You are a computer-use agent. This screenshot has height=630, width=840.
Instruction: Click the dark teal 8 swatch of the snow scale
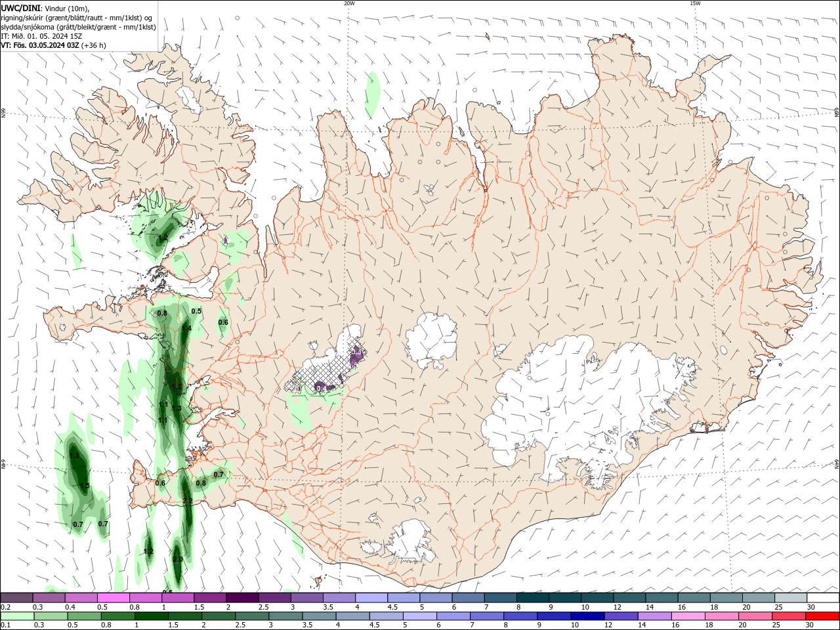(x=533, y=598)
